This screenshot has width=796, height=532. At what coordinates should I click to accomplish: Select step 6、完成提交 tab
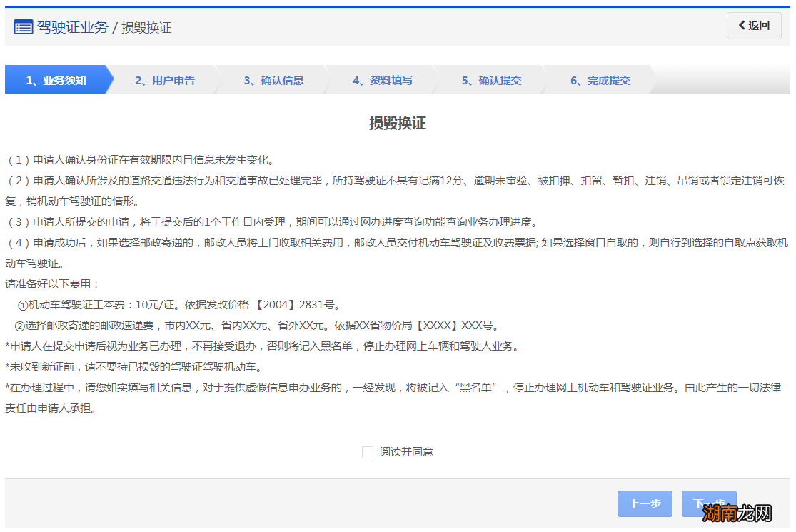[x=603, y=80]
